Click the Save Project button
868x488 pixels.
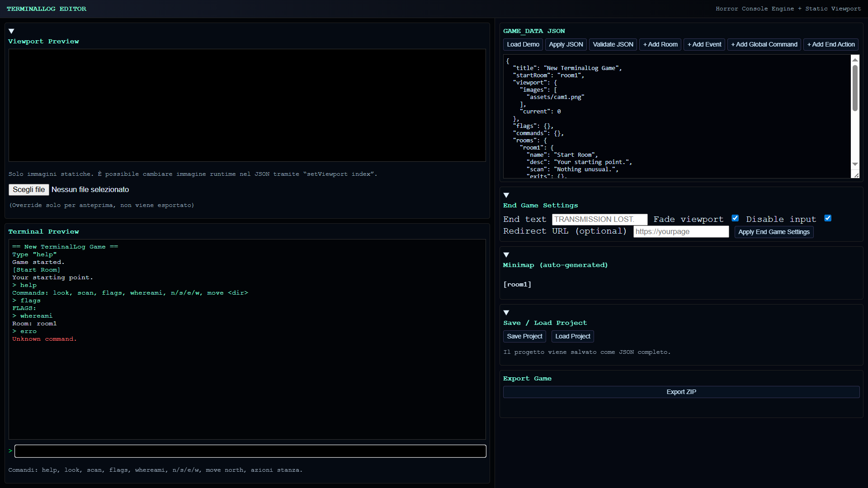point(524,336)
